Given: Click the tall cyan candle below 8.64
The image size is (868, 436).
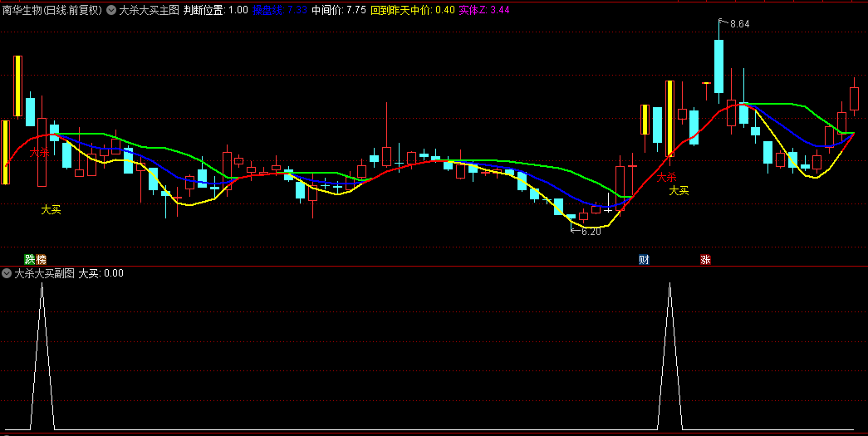Looking at the screenshot, I should pyautogui.click(x=718, y=66).
